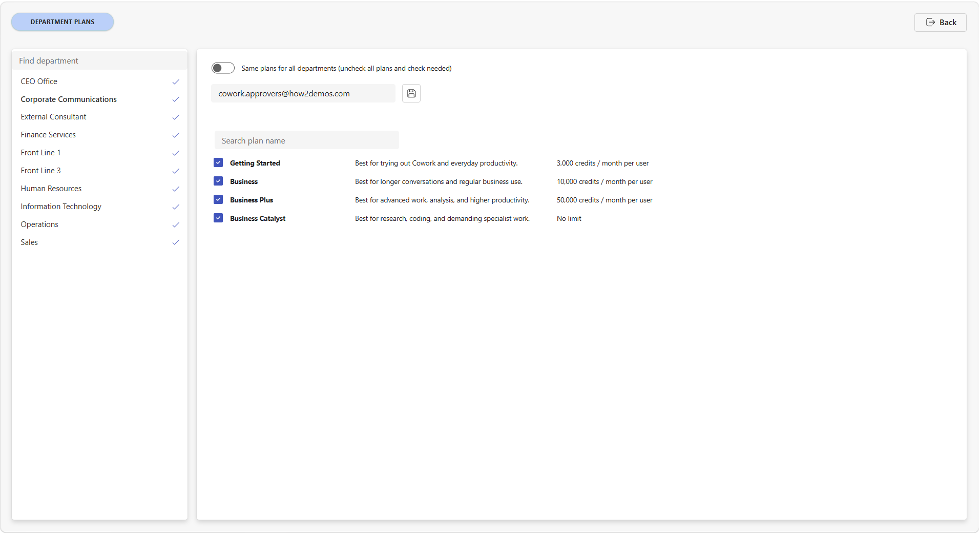Click the checkmark icon for Finance Services
Screen dimensions: 980x533
176,135
